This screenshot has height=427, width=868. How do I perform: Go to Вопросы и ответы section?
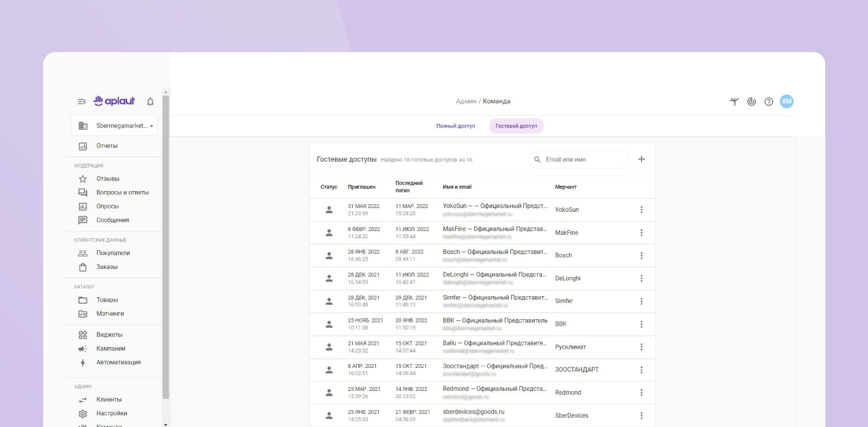(122, 192)
